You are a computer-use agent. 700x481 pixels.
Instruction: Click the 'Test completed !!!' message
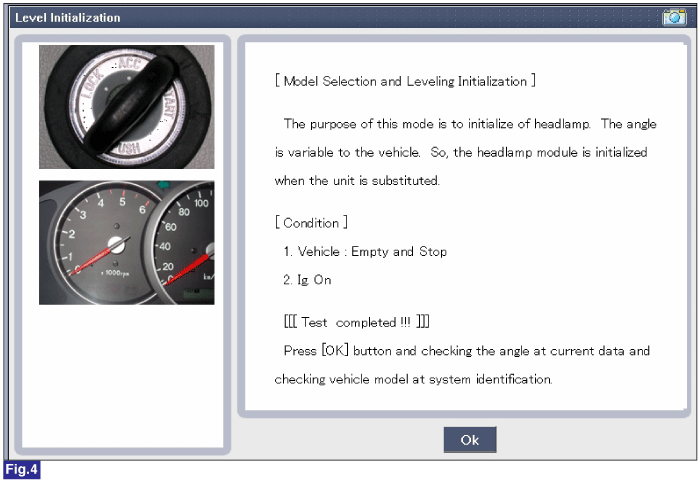point(357,322)
